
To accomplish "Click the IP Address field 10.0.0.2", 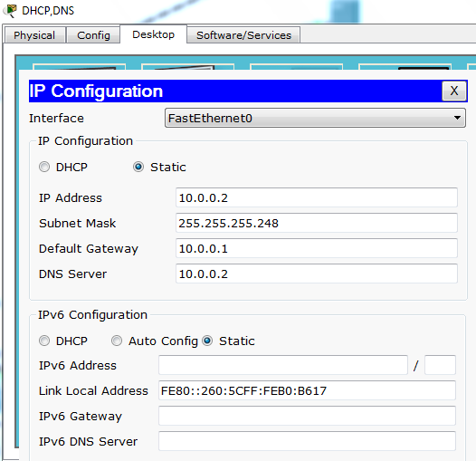I will 317,197.
